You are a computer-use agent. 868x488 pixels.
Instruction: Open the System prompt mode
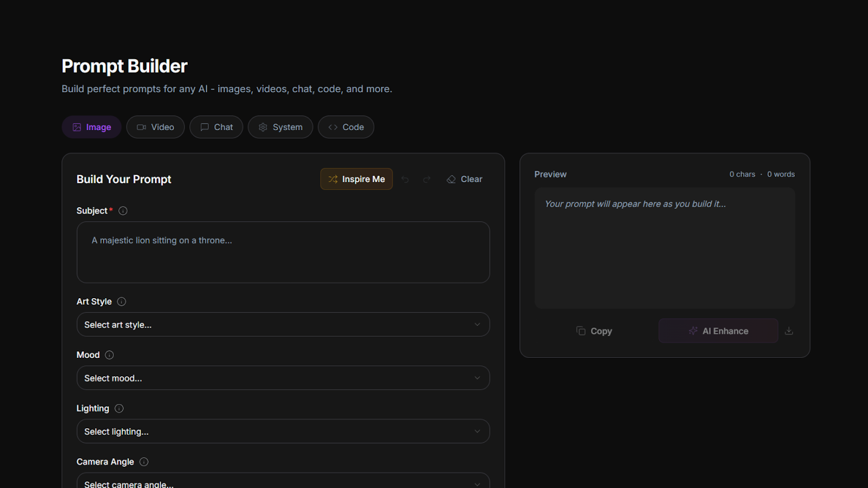280,127
